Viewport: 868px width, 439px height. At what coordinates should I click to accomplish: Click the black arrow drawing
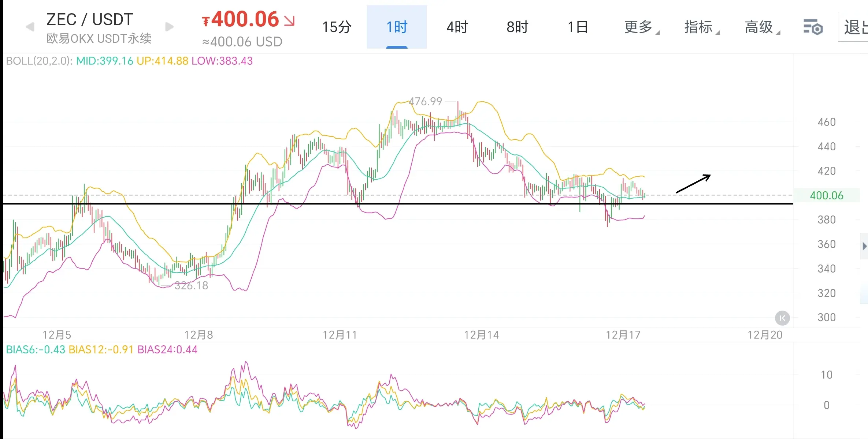pos(693,184)
